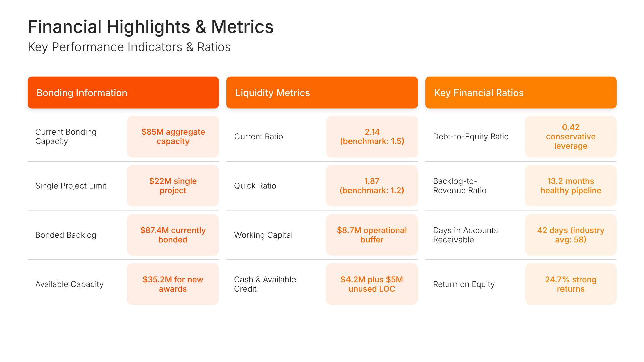Select the Key Performance Indicators subtitle

[x=129, y=47]
